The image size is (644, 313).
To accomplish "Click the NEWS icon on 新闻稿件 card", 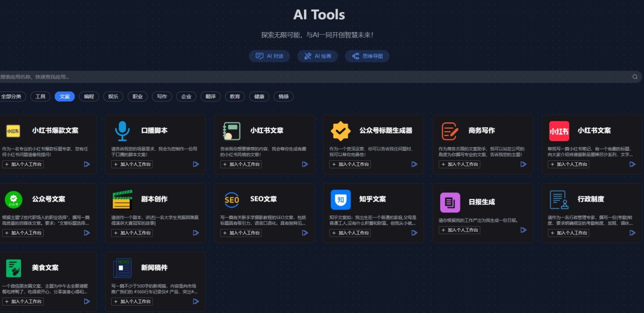I will point(122,268).
